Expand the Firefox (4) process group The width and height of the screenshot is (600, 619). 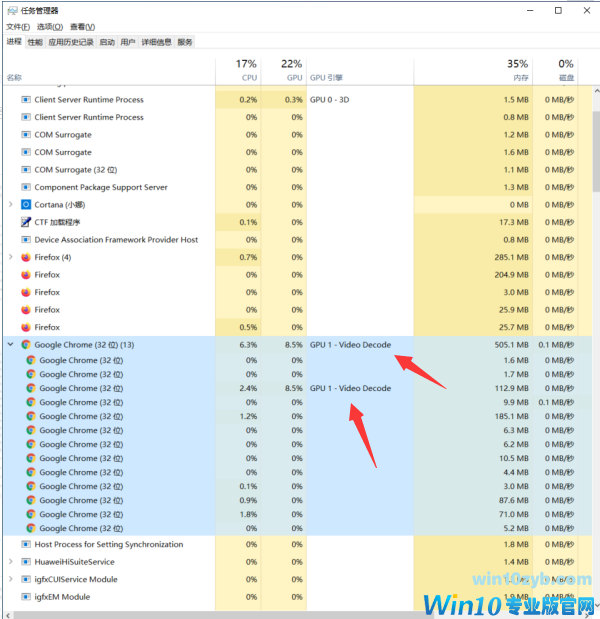pos(11,257)
